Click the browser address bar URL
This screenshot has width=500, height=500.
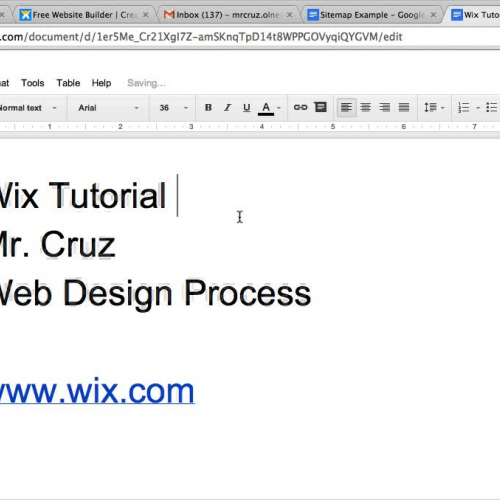201,37
